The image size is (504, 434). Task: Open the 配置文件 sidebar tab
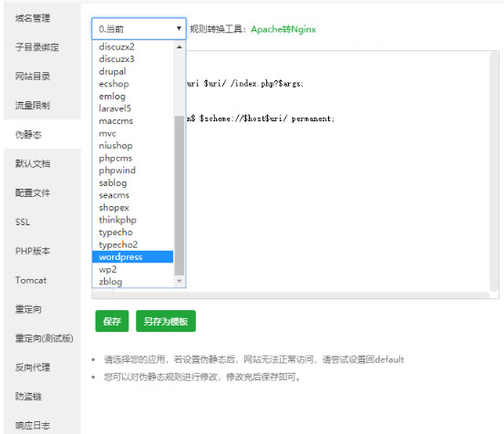click(42, 192)
